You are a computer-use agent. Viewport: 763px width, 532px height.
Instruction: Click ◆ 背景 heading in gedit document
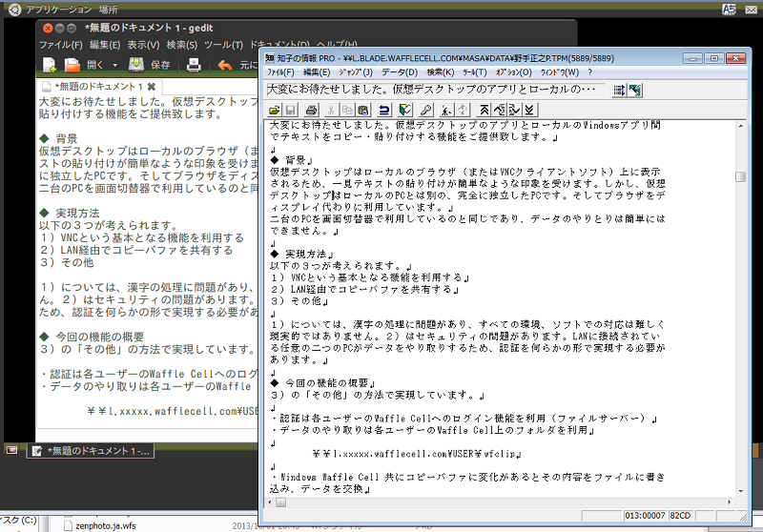[x=58, y=138]
